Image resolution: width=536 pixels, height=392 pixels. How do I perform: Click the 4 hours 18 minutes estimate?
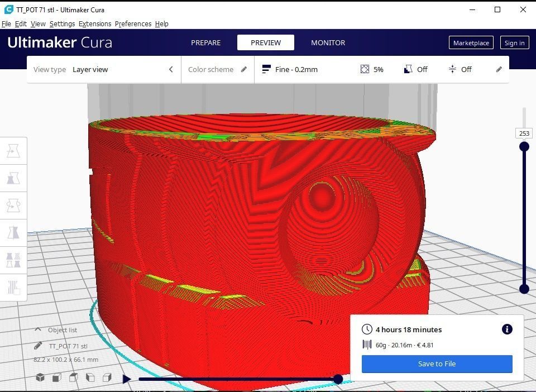409,329
